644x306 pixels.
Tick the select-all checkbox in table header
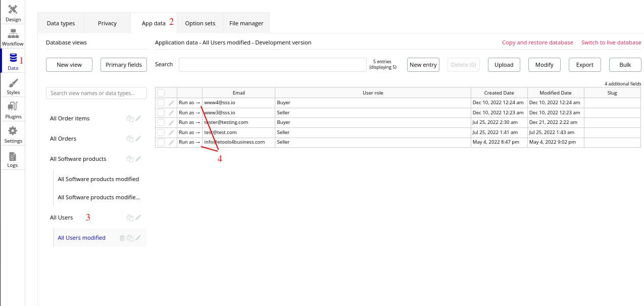161,93
